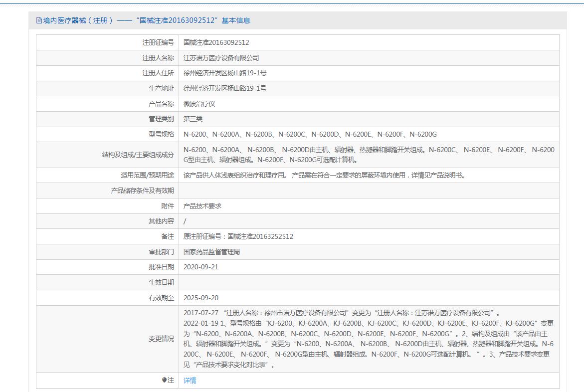This screenshot has width=584, height=392.
Task: Click the original registration number in 备注 row
Action: 238,236
